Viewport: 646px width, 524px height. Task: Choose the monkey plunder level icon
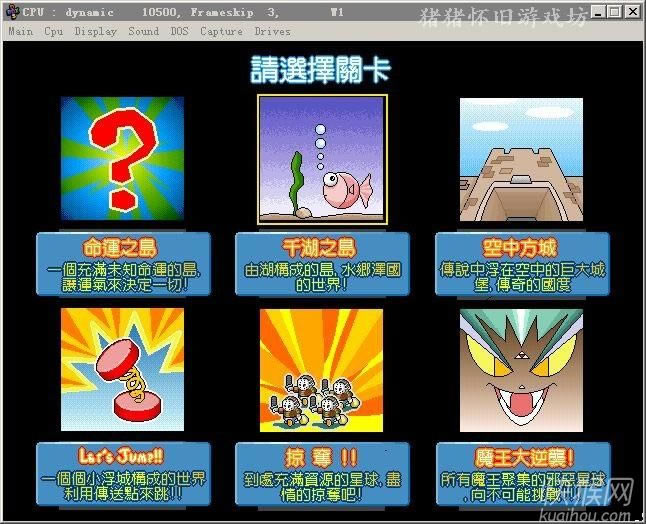[322, 369]
